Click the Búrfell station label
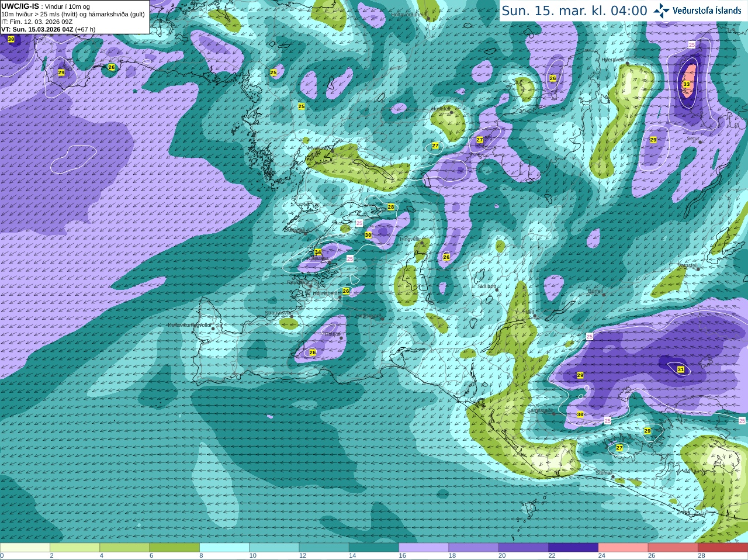This screenshot has width=748, height=560. 595,291
